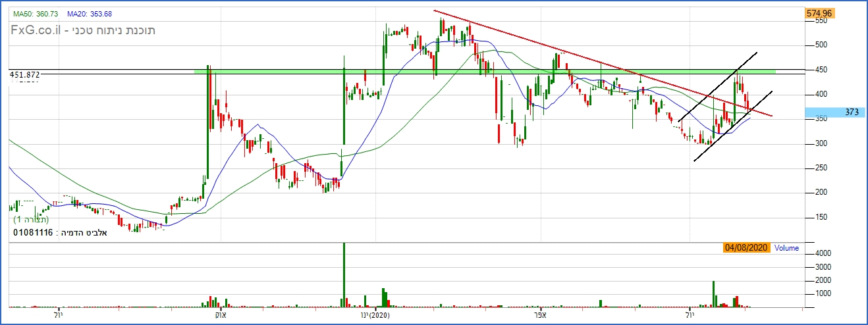This screenshot has height=325, width=868.
Task: Select the 574.96 price tag
Action: tap(819, 13)
